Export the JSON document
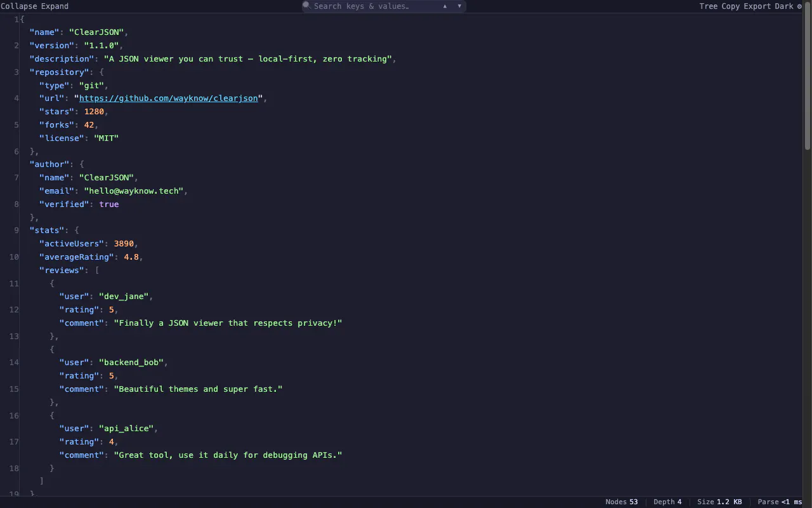The image size is (812, 508). click(758, 6)
